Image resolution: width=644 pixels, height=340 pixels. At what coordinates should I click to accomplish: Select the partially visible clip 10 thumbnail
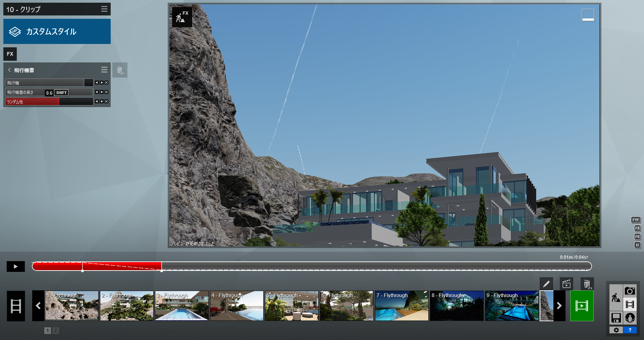pyautogui.click(x=547, y=306)
